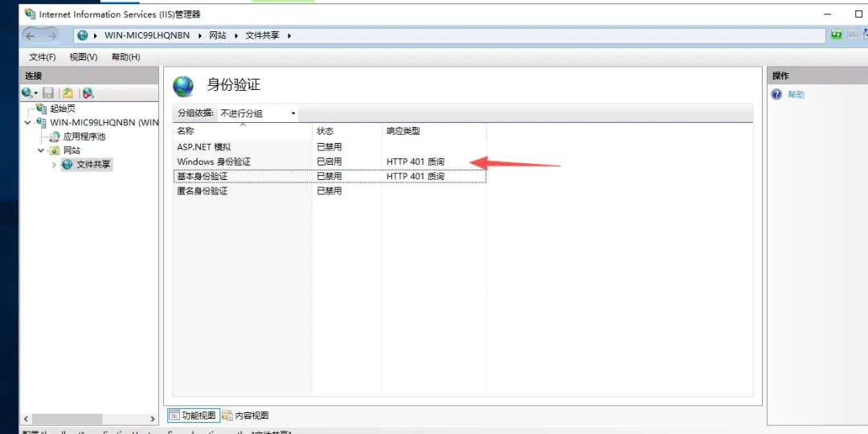Open the 文件(F) menu
Image resolution: width=868 pixels, height=434 pixels.
point(43,57)
